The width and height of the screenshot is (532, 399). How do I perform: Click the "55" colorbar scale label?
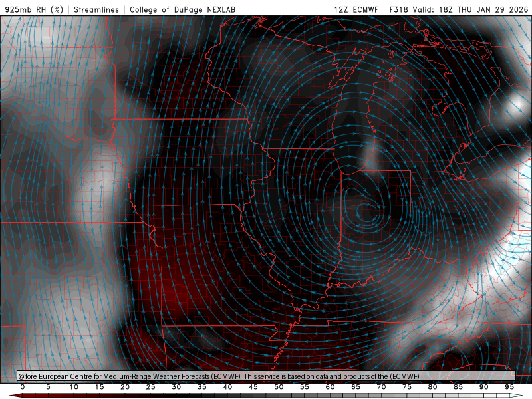coord(305,387)
